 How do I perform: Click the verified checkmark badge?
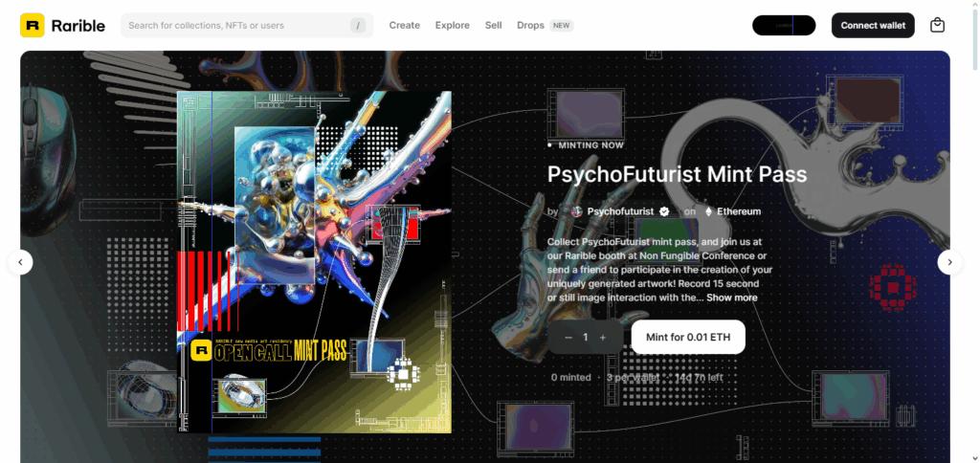(664, 211)
